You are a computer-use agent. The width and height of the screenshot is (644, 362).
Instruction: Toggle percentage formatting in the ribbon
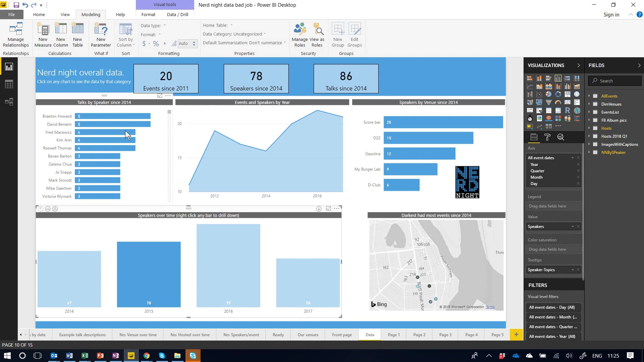point(156,43)
